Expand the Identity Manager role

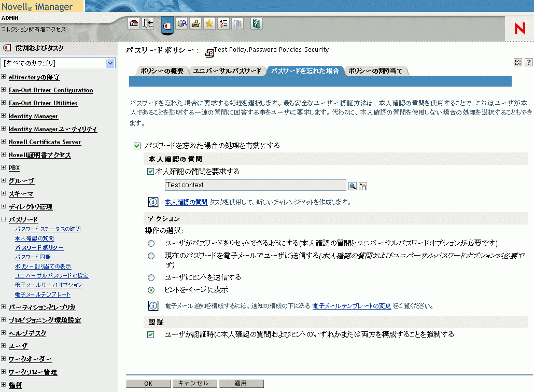(x=4, y=116)
